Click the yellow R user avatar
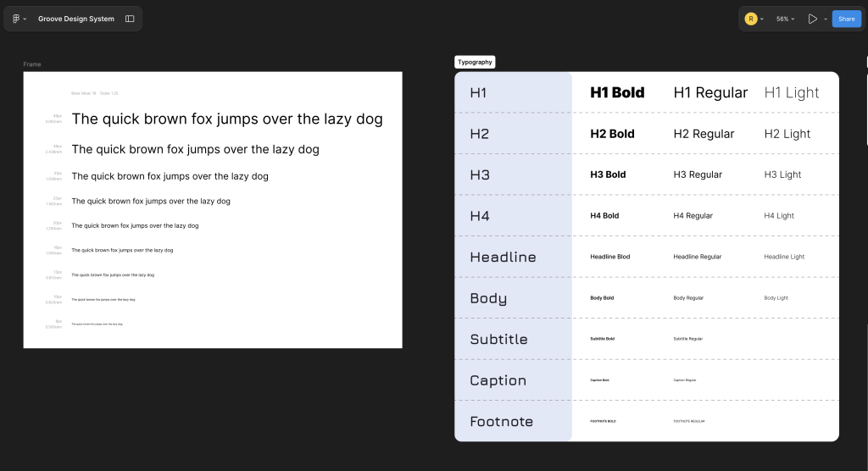This screenshot has width=868, height=471. point(750,19)
